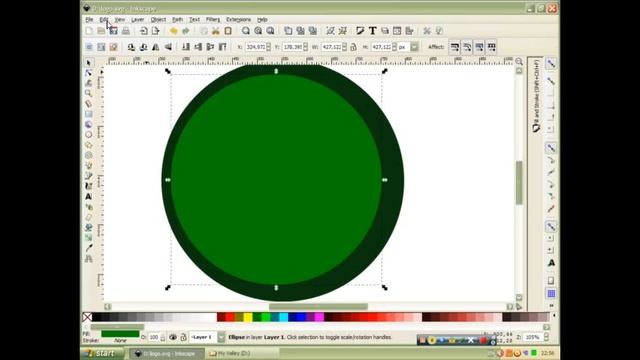Open the Object menu
This screenshot has height=360, width=640.
point(158,20)
